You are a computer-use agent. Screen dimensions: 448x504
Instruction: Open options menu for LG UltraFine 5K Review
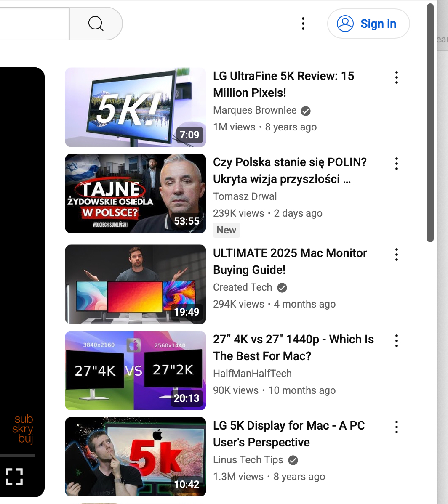coord(396,77)
